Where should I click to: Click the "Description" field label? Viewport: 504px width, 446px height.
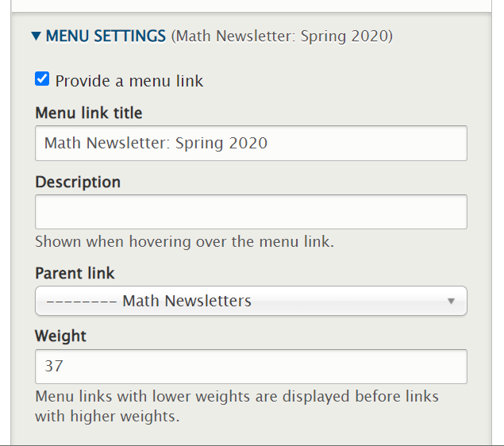(78, 182)
